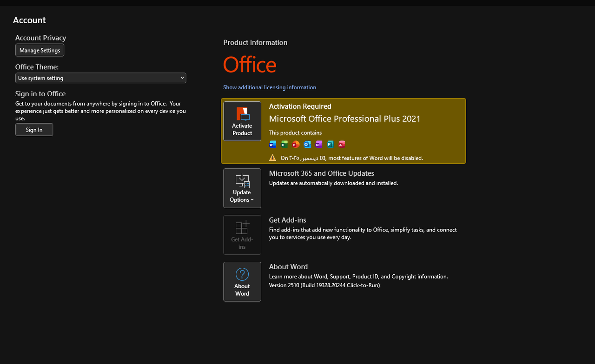The height and width of the screenshot is (364, 595).
Task: Click Manage Settings under Account Privacy
Action: 40,50
